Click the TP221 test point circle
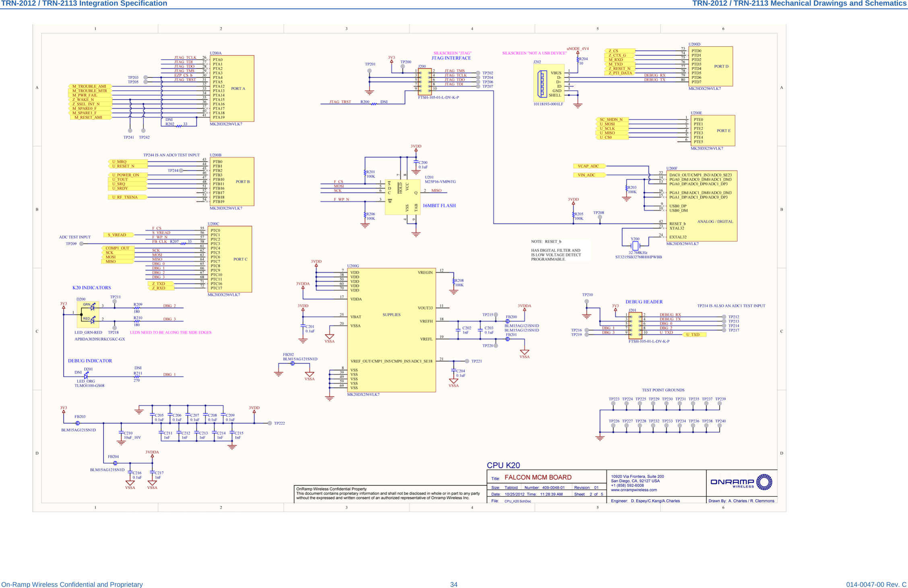 [x=467, y=361]
